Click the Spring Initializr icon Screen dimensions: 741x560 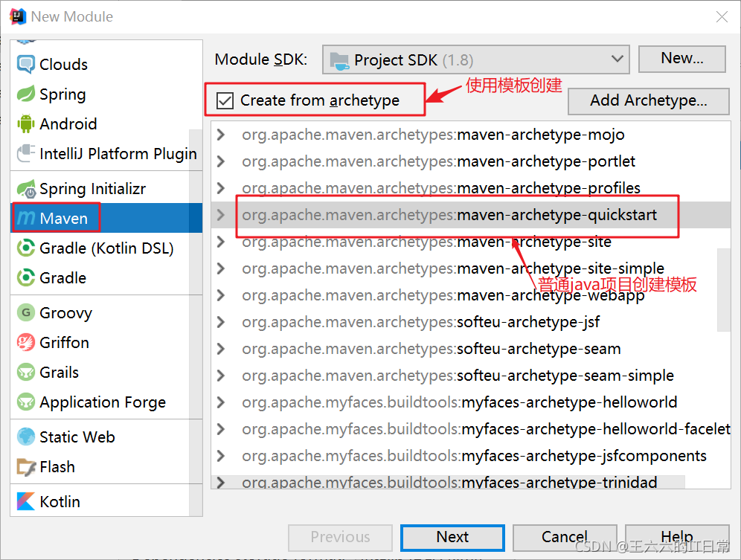[25, 189]
